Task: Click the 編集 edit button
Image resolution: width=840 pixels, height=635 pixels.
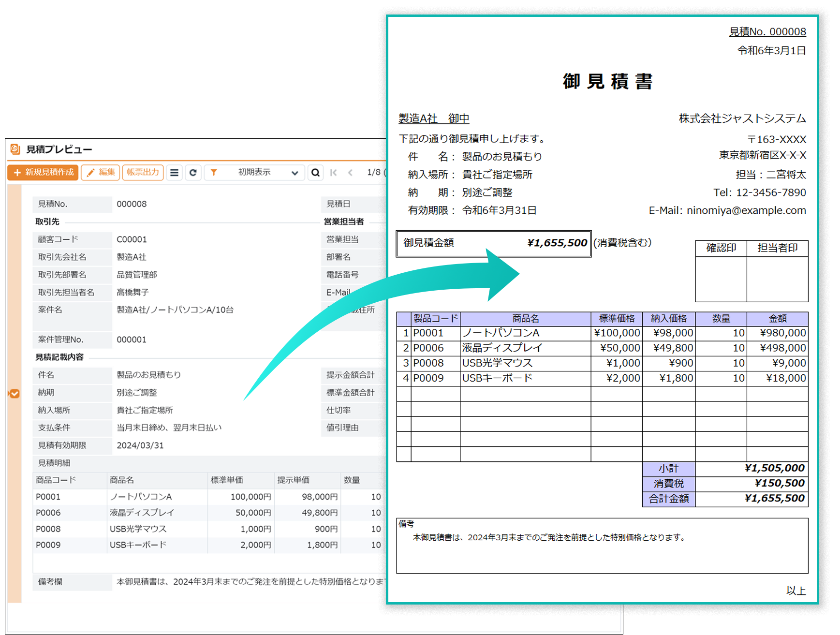Action: tap(101, 172)
